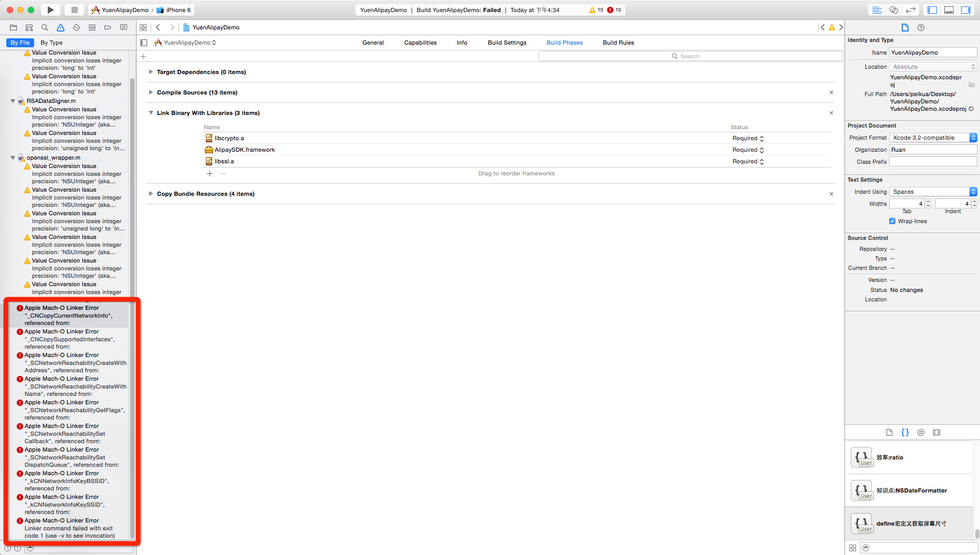This screenshot has width=980, height=555.
Task: Change libcrypto.a Required status
Action: (748, 138)
